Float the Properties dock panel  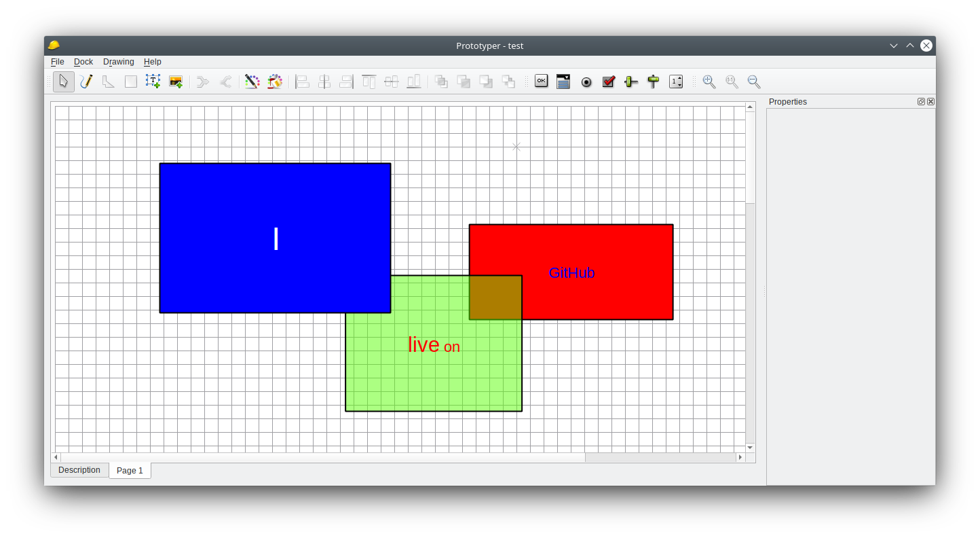pos(921,102)
